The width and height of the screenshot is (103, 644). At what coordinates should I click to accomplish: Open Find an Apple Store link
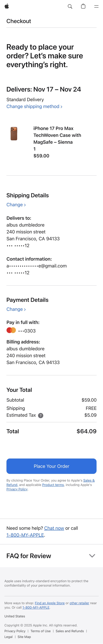click(x=50, y=603)
